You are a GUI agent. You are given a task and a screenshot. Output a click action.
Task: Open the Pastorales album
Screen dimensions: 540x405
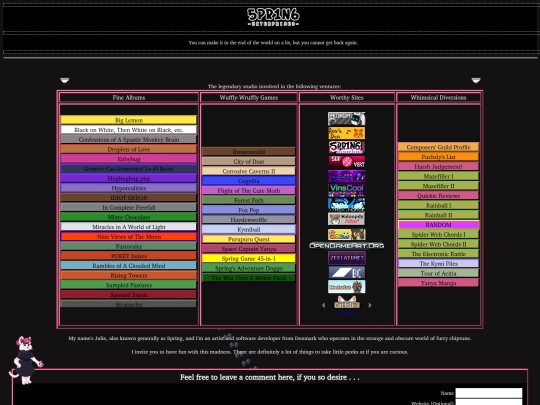coord(129,246)
